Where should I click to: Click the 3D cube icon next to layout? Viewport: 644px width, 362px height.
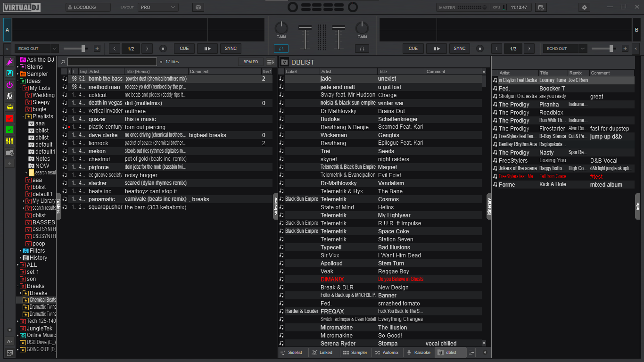198,7
